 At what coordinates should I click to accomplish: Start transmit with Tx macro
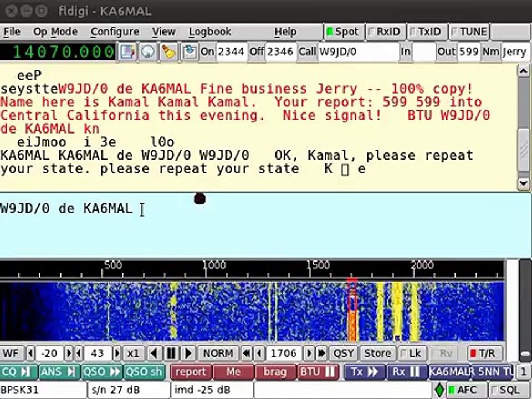pos(365,372)
